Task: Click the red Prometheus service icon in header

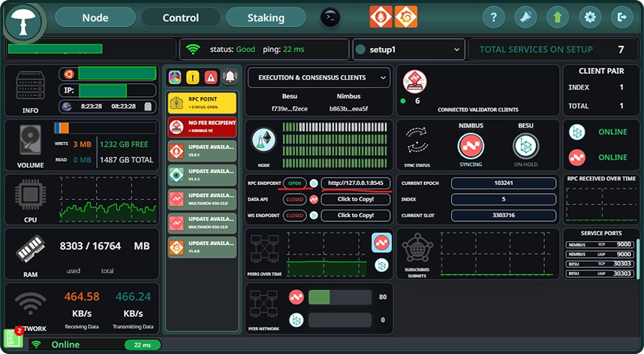Action: pos(381,17)
